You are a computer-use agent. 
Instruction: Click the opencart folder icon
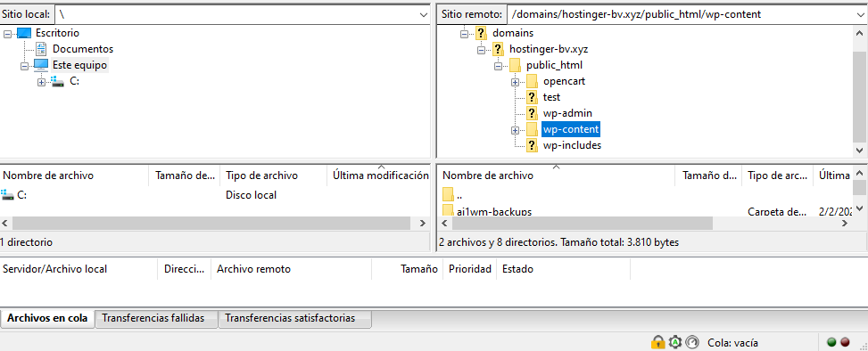click(x=532, y=81)
